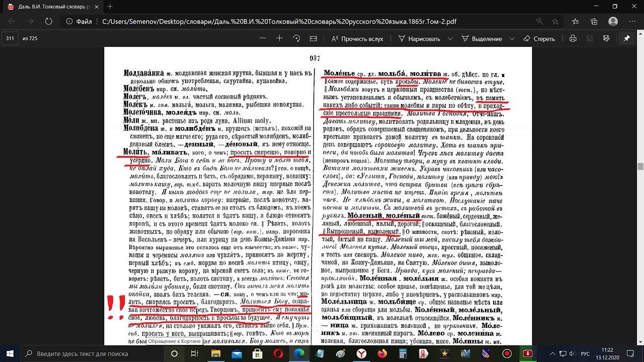Zoom out the PDF with the minus button
644x362 pixels.
click(x=262, y=38)
